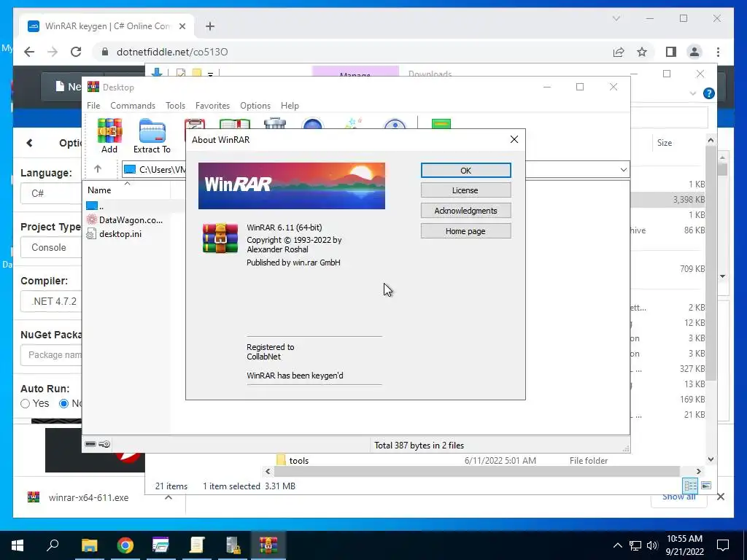Open Chrome tab search chevron
This screenshot has width=747, height=560.
[x=616, y=18]
